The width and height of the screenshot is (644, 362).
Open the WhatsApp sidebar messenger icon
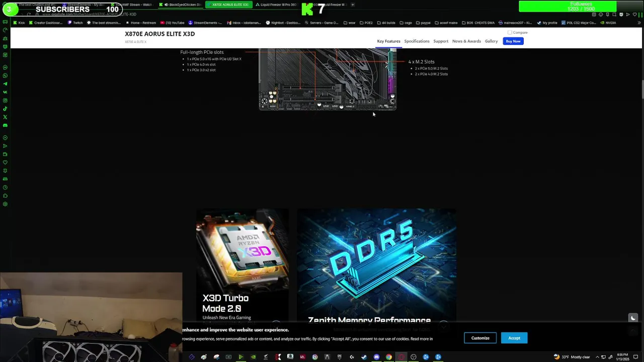point(5,75)
